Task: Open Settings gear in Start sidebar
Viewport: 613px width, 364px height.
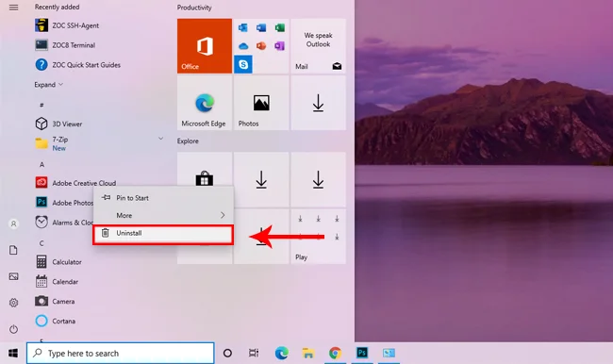Action: coord(14,303)
